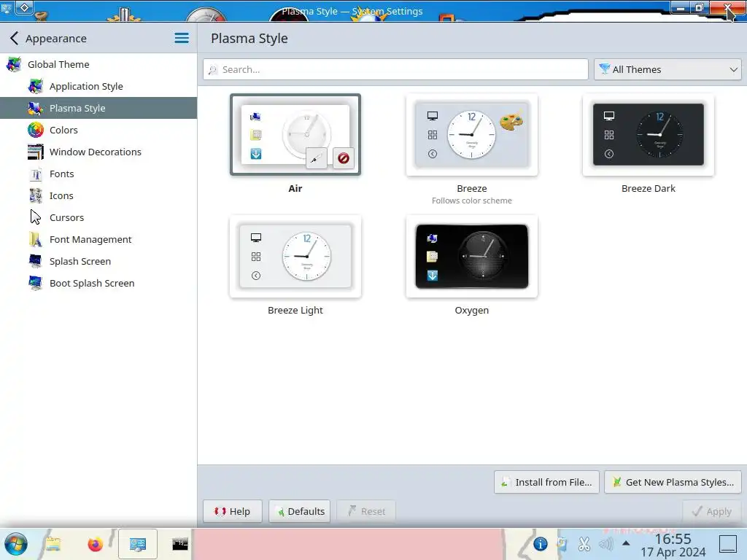Click the Cursors arrow icon

[x=35, y=217]
